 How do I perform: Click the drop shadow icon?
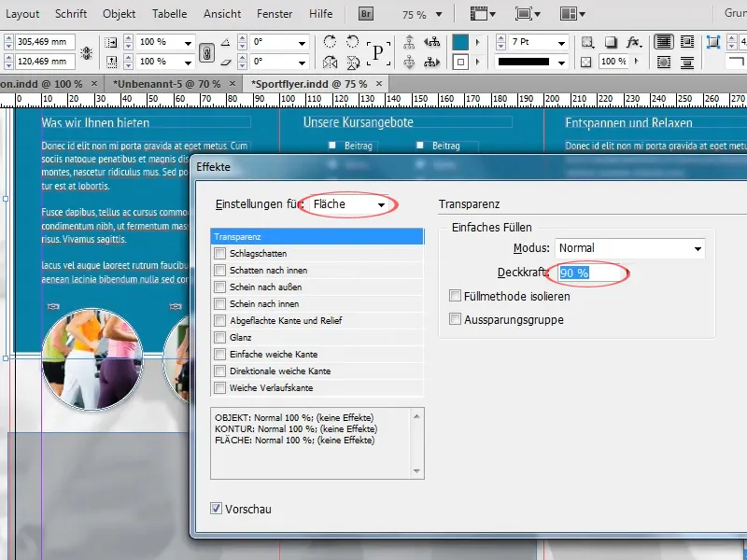click(611, 42)
